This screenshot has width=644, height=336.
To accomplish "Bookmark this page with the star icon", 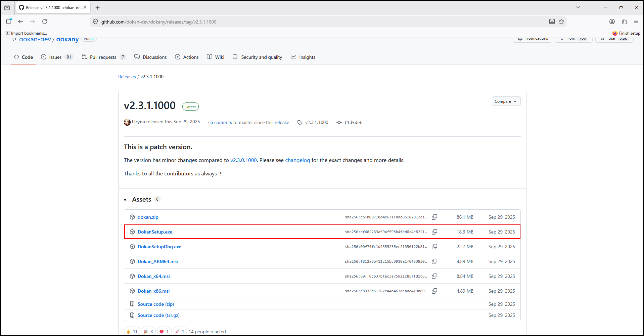I will tap(561, 22).
